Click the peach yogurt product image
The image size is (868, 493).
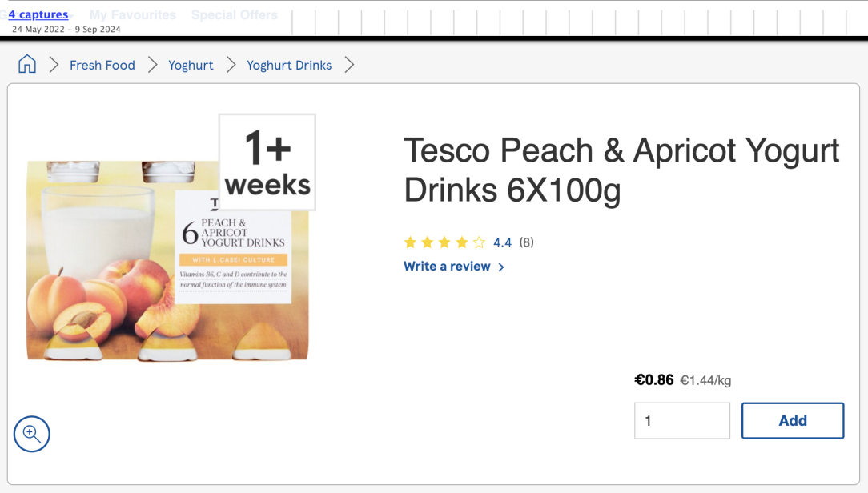(x=167, y=260)
